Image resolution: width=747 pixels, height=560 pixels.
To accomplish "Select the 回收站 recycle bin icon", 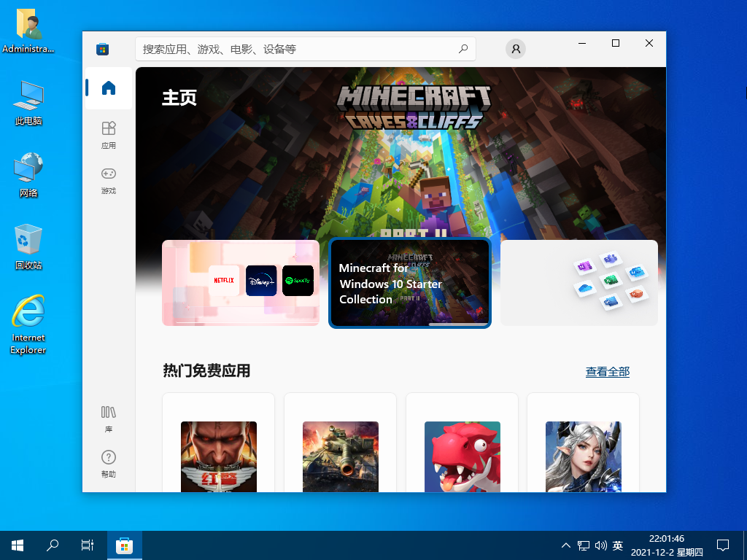I will pos(28,246).
